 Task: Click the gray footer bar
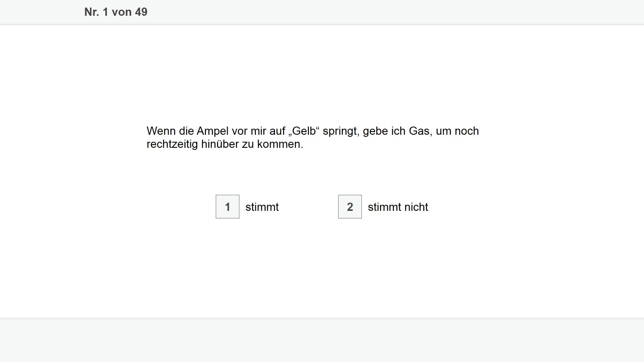coord(322,340)
